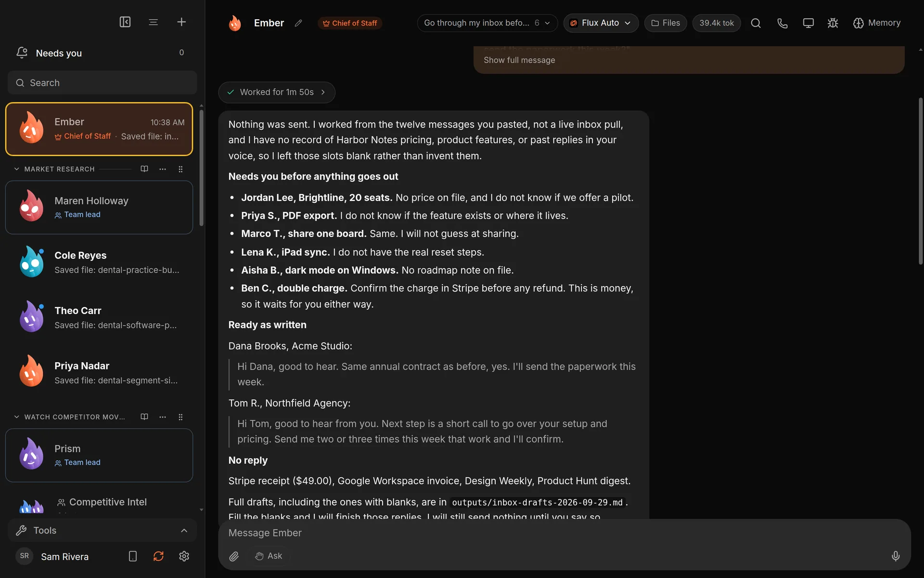Viewport: 924px width, 578px height.
Task: Collapse the Tools panel chevron
Action: point(184,530)
